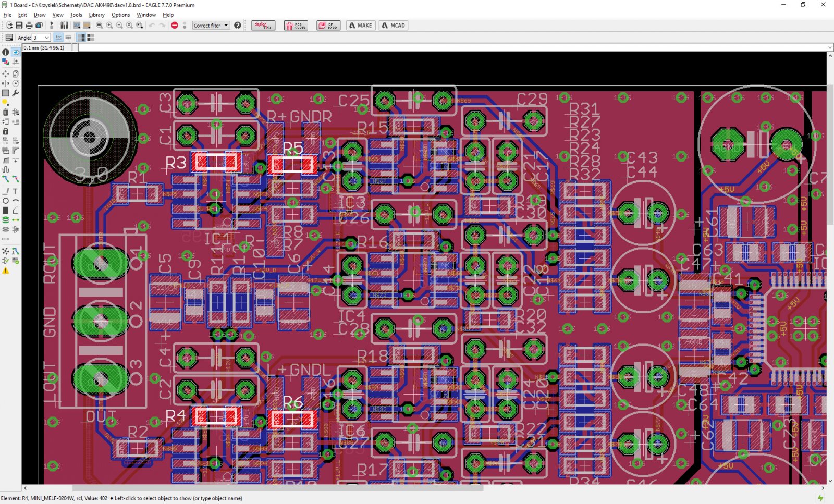Select the Mark tool
This screenshot has height=504, width=834.
pyautogui.click(x=16, y=62)
